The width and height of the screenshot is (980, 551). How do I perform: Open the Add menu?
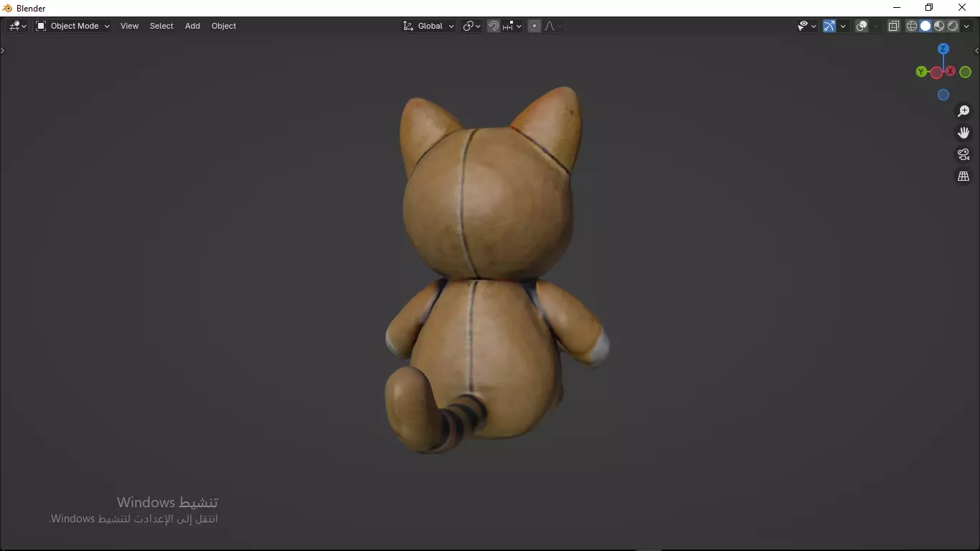click(192, 26)
